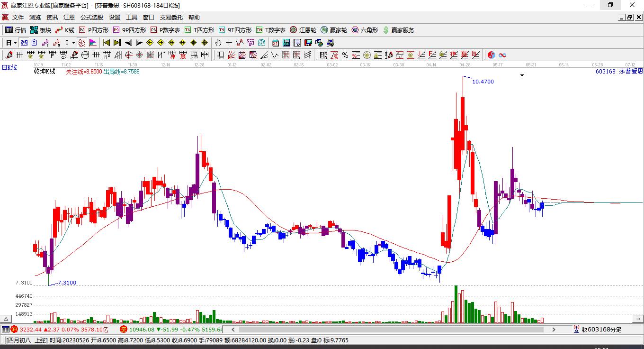Open the 公式选股 menu
The width and height of the screenshot is (644, 349).
point(92,18)
